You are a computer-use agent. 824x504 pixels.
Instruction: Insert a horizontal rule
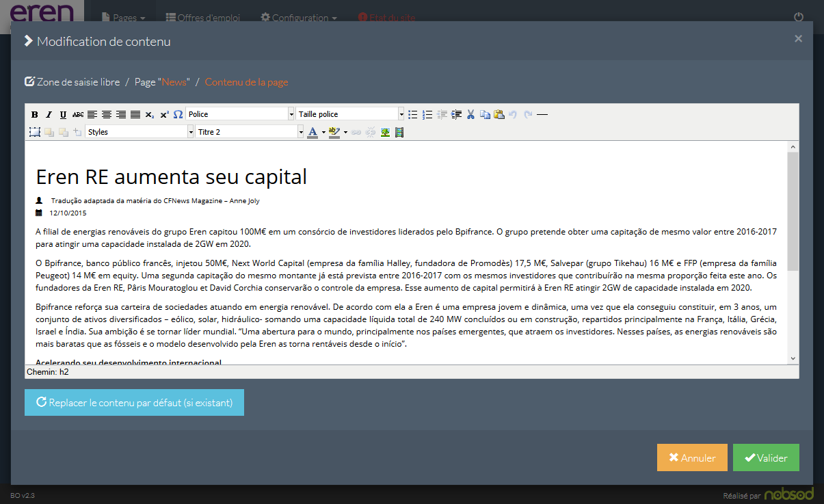542,114
